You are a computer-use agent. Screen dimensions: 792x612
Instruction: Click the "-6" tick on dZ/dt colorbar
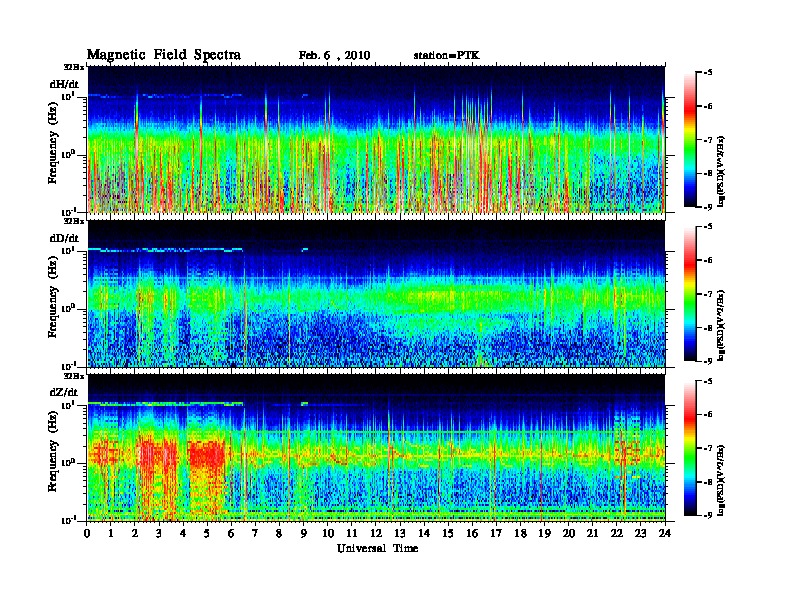click(x=708, y=415)
